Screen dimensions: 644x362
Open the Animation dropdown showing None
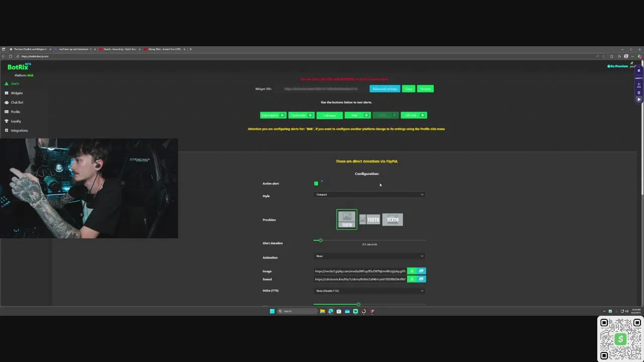click(x=370, y=256)
